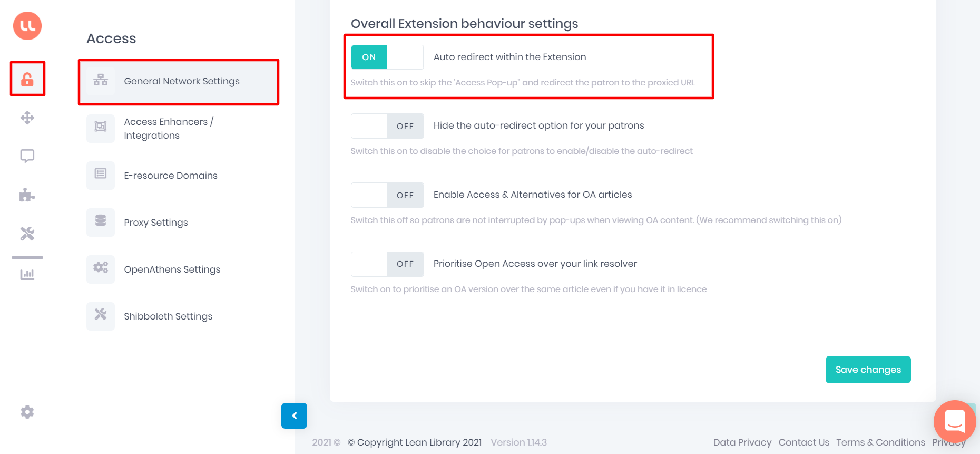Open the four-arrows move sidebar section

pos(27,118)
